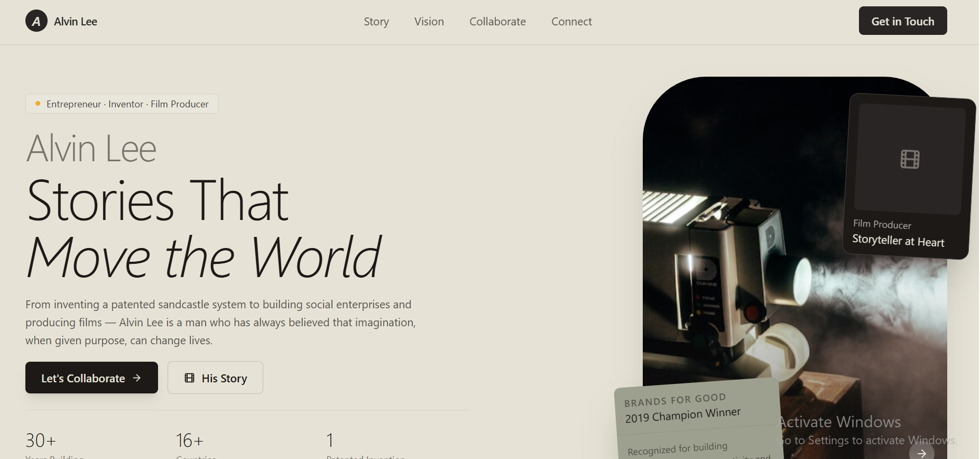The height and width of the screenshot is (459, 980).
Task: Click the Move the World italic headline
Action: pos(204,258)
